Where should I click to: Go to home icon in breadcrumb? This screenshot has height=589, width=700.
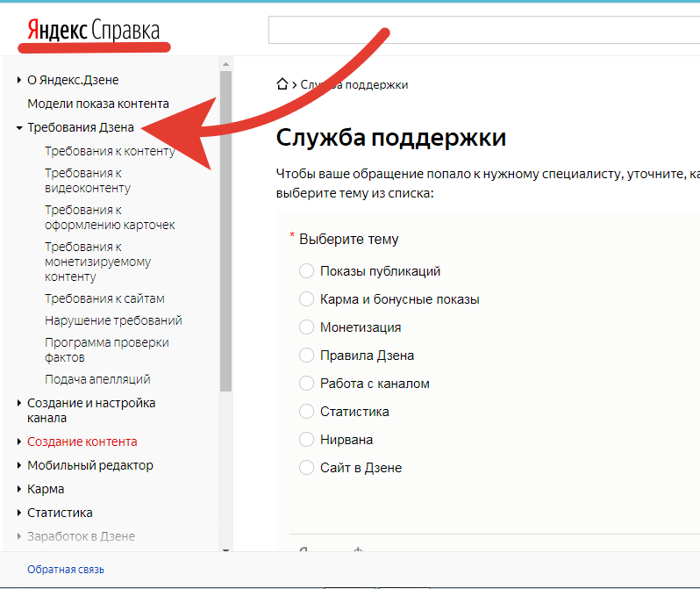tap(282, 84)
